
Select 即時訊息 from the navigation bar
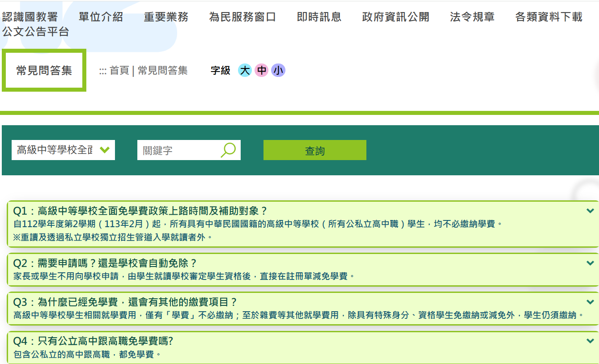[319, 17]
